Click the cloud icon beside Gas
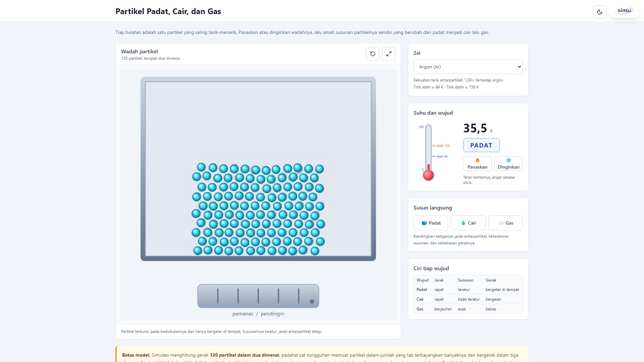This screenshot has height=362, width=644. 501,223
